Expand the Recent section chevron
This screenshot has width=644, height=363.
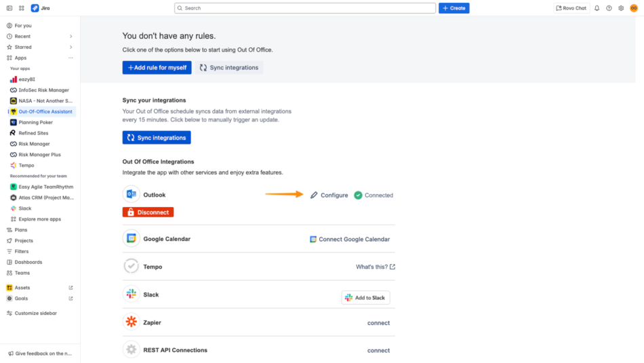pos(71,37)
